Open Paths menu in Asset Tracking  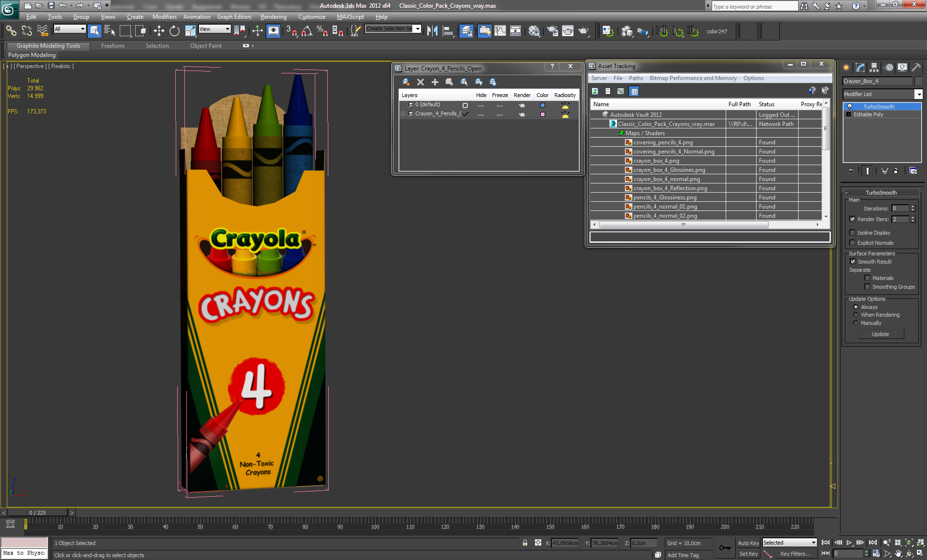pos(636,78)
